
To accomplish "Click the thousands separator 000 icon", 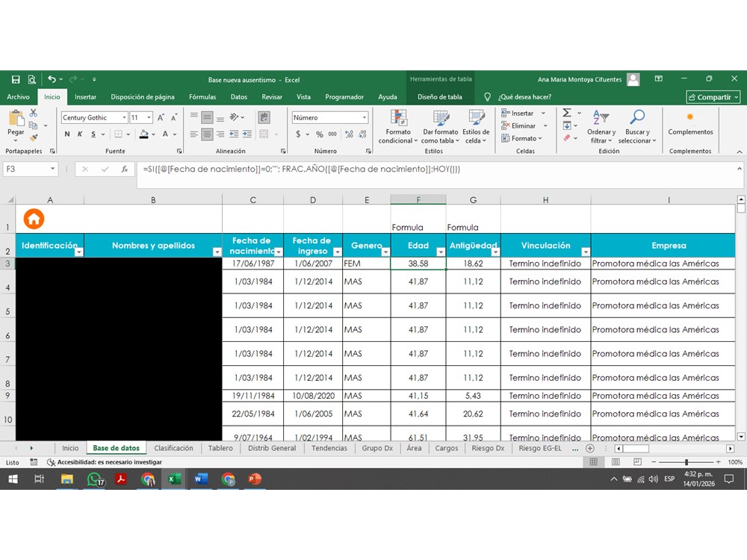I will [x=332, y=134].
